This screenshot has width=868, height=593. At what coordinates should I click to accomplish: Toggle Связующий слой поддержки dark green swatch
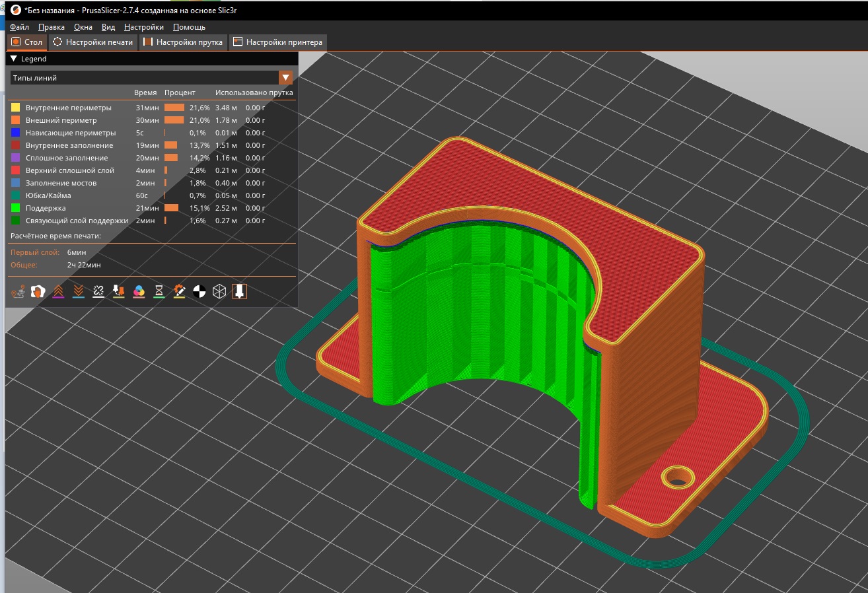(16, 221)
